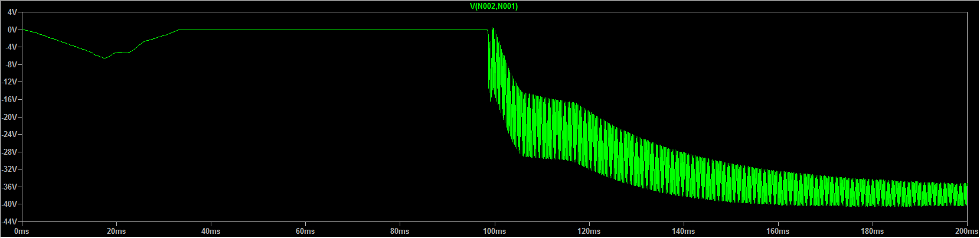Click the 4V vertical axis label

pos(12,12)
